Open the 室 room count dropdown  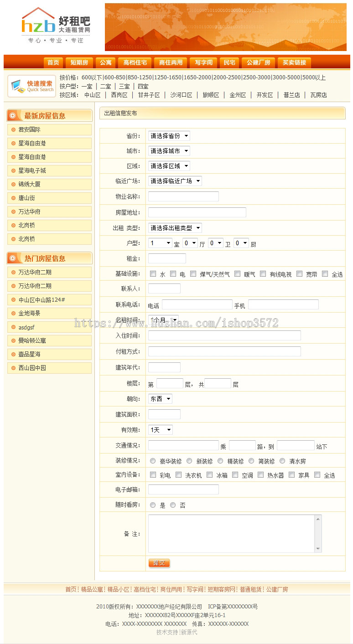[160, 243]
